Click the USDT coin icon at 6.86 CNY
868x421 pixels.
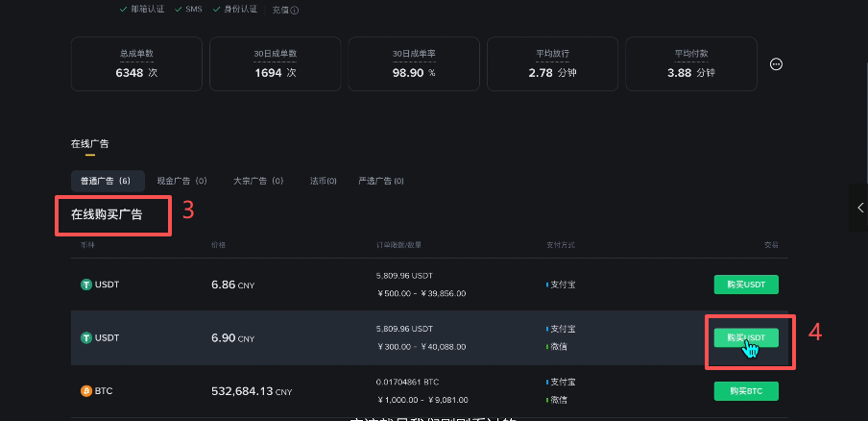tap(85, 285)
